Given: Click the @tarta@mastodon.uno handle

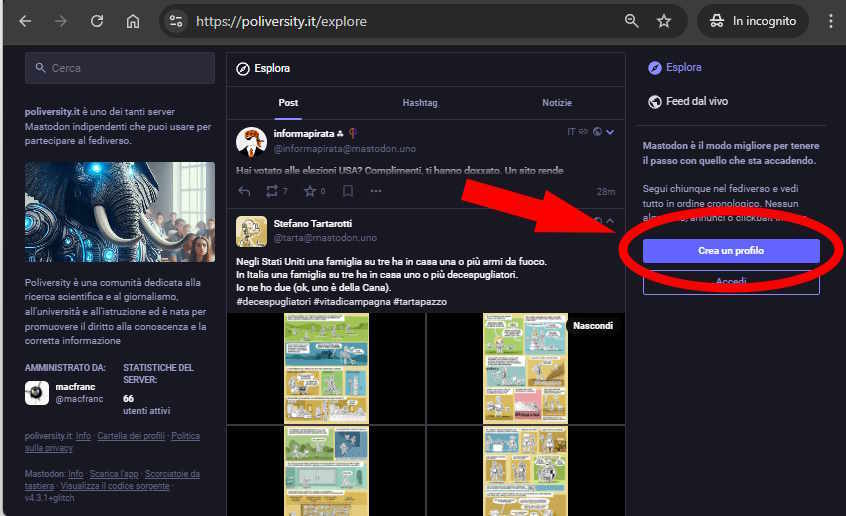Looking at the screenshot, I should coord(325,237).
